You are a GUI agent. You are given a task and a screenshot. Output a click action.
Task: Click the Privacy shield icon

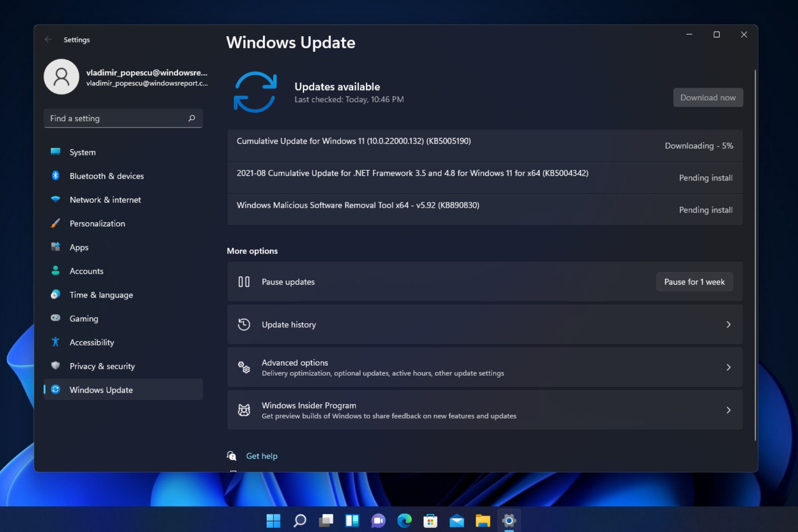(55, 365)
